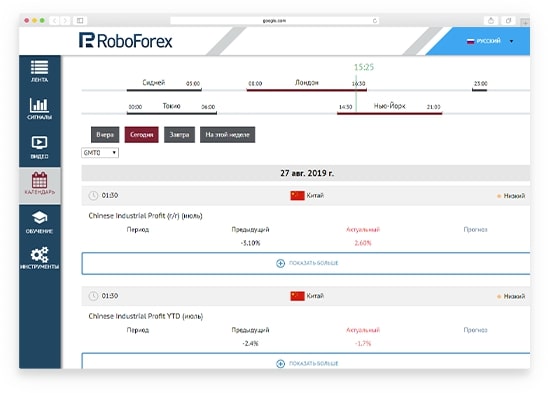Click China flag in Industrial Profit (г/г) row
The image size is (548, 393).
click(297, 195)
